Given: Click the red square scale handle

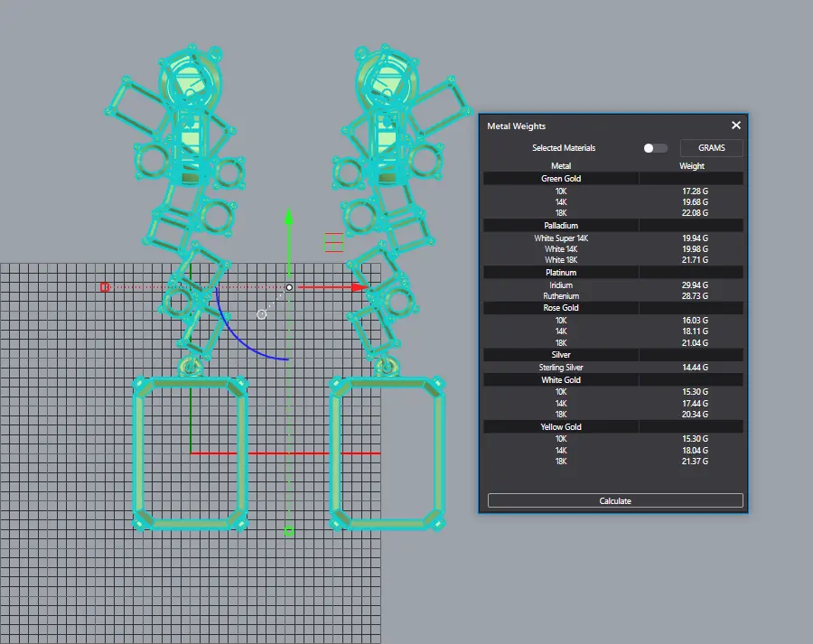Looking at the screenshot, I should click(105, 287).
